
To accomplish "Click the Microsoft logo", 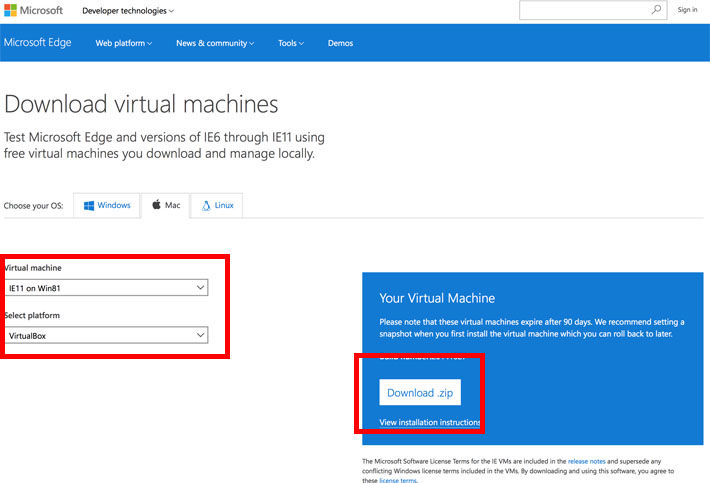I will (33, 10).
